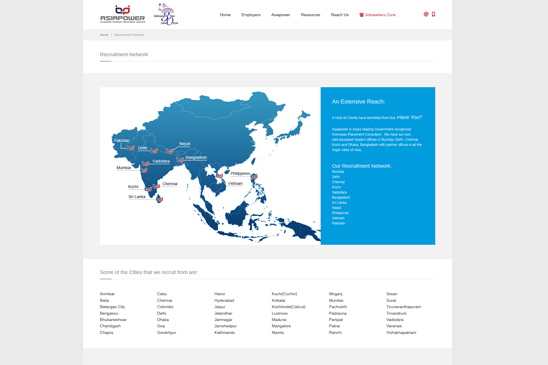Click Kochi(Cochin) in the cities list

coord(284,294)
